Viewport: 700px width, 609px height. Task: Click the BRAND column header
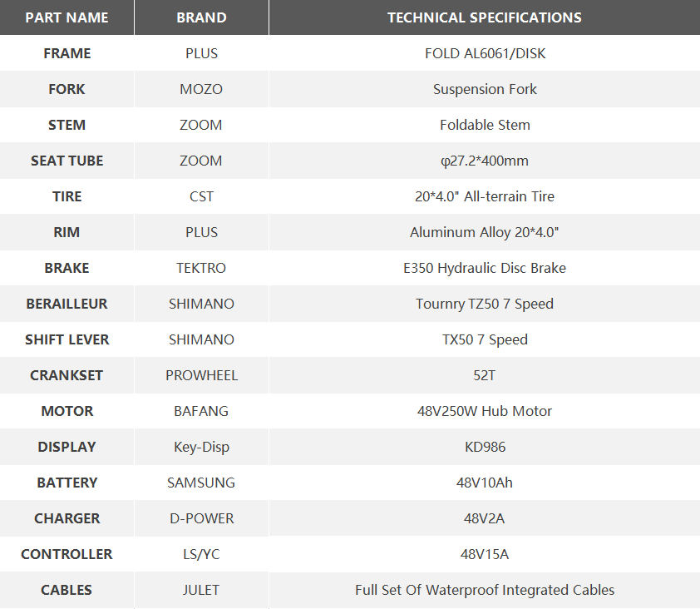[x=201, y=17]
